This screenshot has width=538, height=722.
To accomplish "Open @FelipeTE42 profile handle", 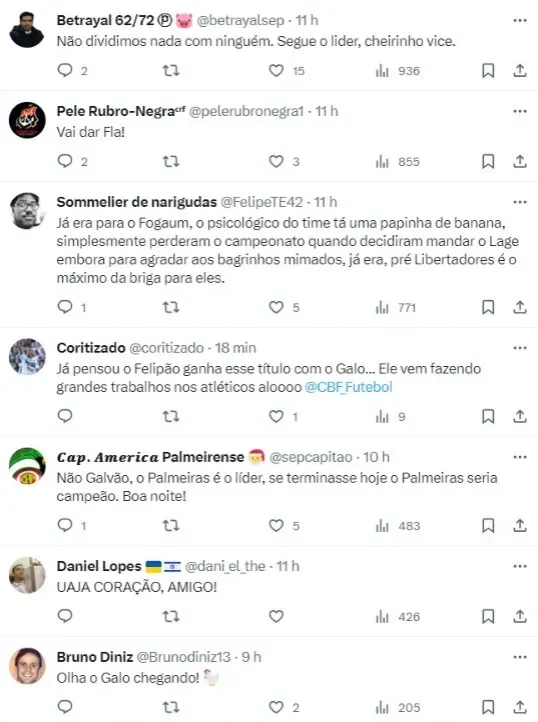I will (262, 202).
